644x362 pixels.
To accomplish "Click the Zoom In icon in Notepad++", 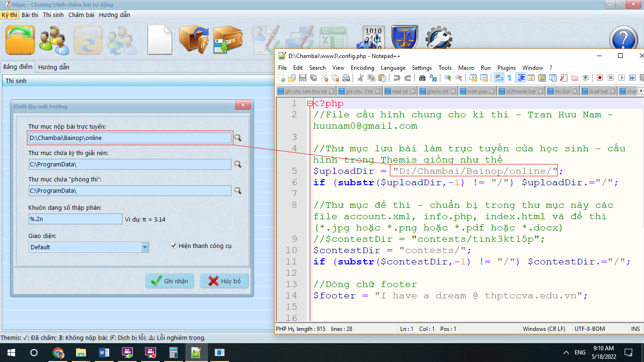I will tap(447, 78).
